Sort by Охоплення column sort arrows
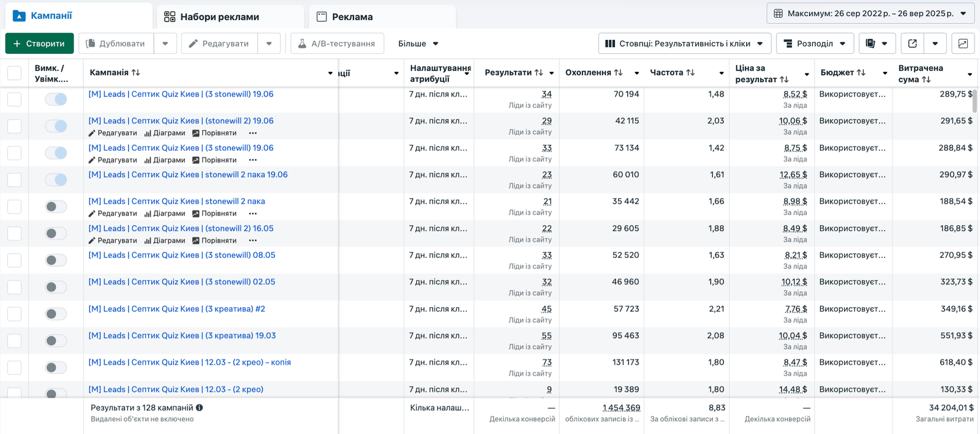 [x=619, y=72]
